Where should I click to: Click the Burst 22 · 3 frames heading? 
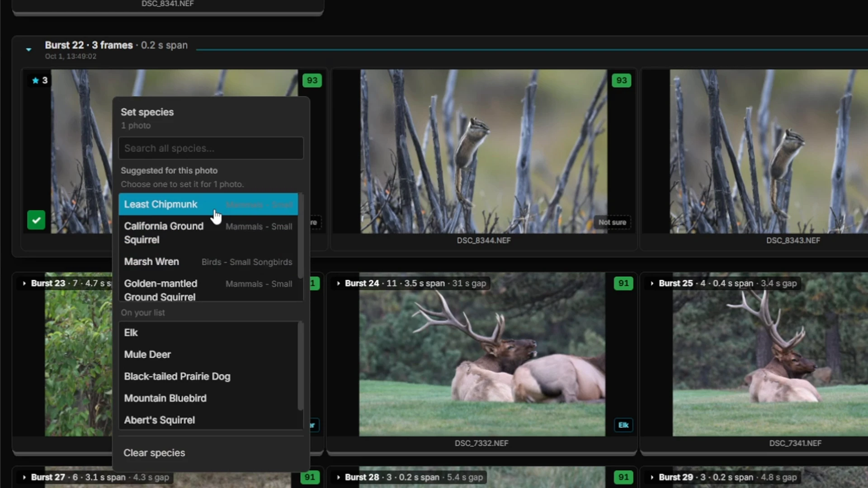(x=89, y=45)
